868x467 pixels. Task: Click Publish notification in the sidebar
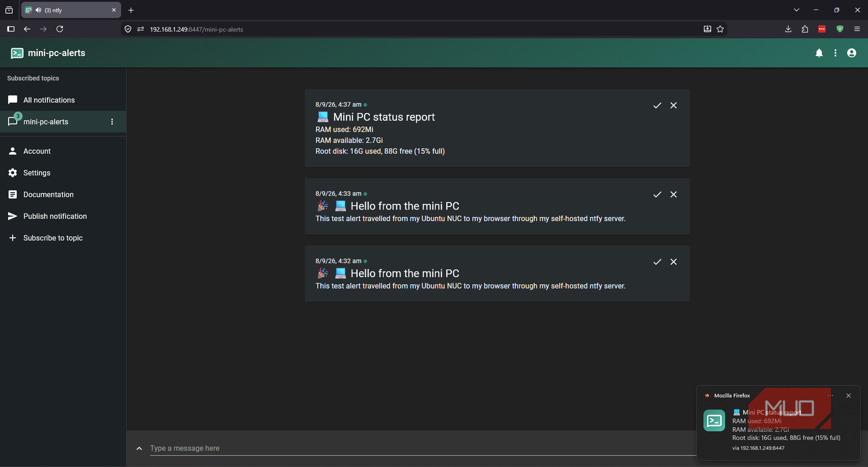(x=63, y=216)
